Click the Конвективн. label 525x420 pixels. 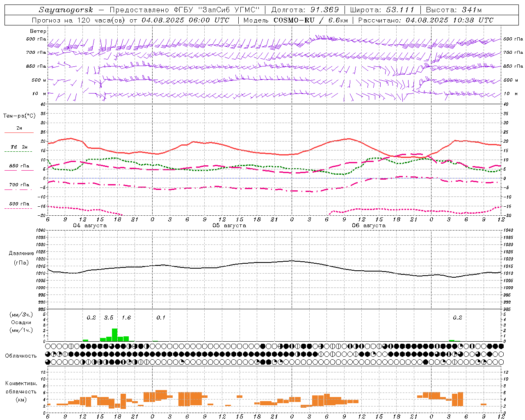(21, 383)
